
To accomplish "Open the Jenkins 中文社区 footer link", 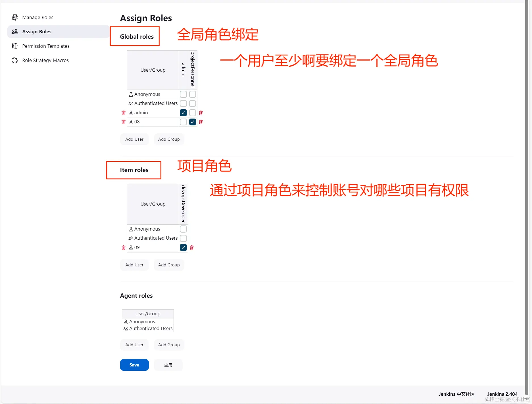I will tap(456, 394).
